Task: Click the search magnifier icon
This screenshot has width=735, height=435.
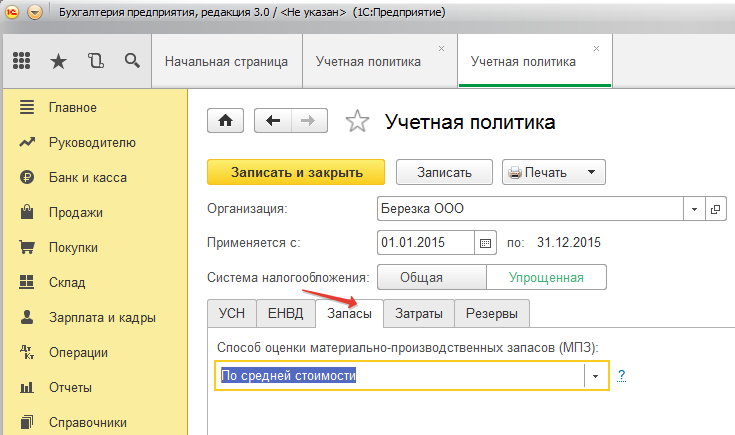Action: [x=131, y=61]
